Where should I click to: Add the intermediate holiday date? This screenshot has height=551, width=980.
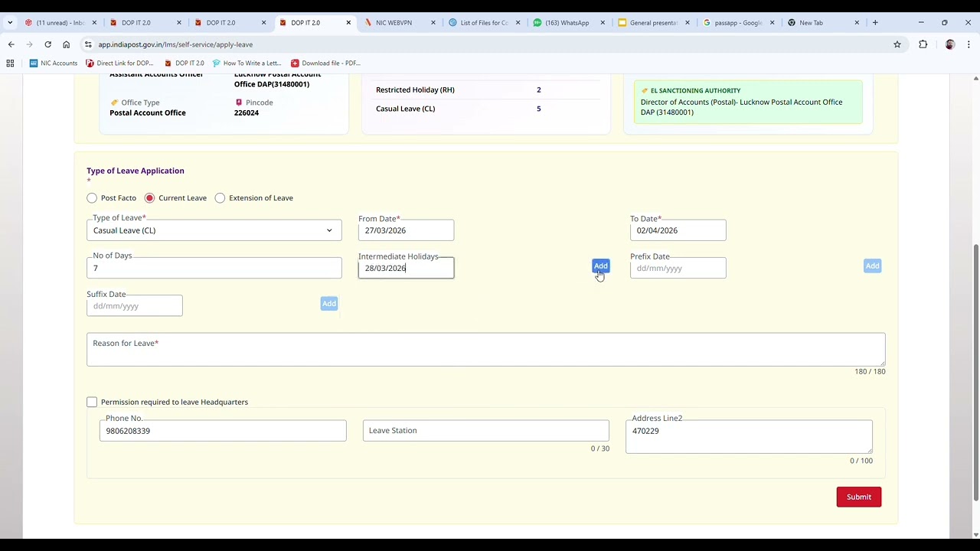click(601, 266)
